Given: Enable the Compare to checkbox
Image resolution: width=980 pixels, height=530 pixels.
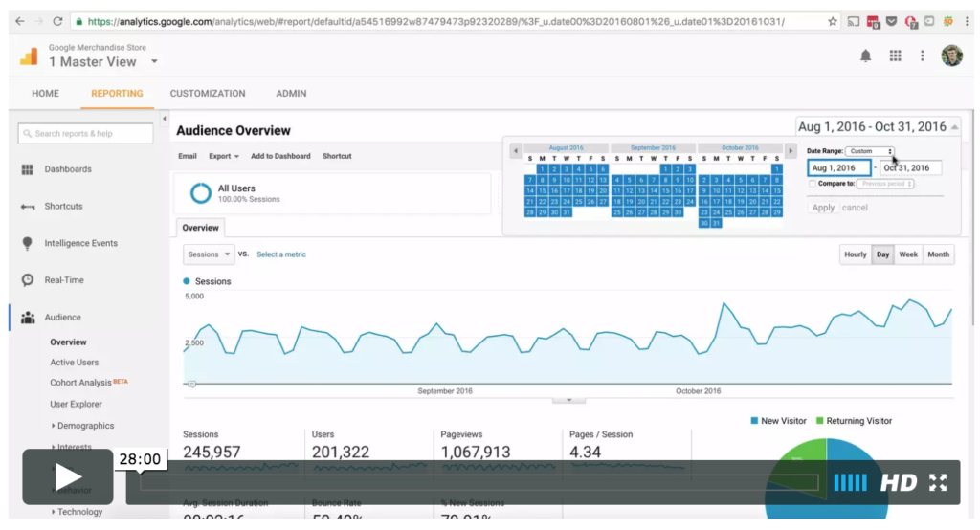Looking at the screenshot, I should pos(813,184).
